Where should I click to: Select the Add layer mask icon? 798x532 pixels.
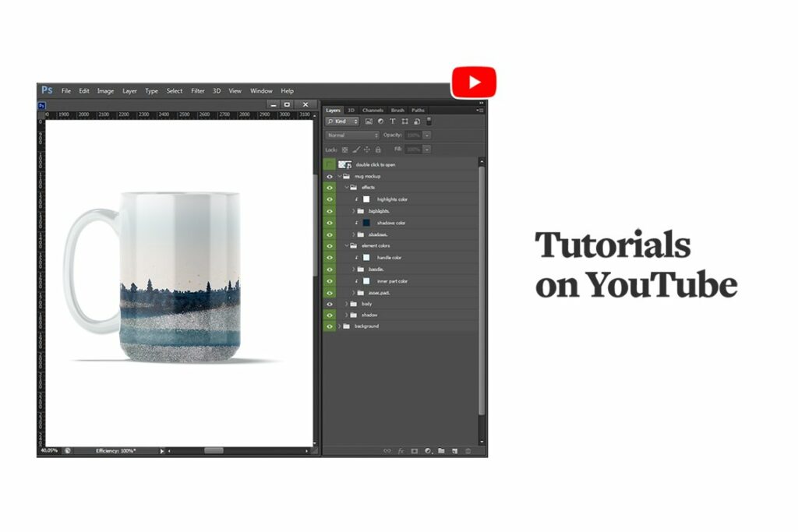[x=414, y=450]
